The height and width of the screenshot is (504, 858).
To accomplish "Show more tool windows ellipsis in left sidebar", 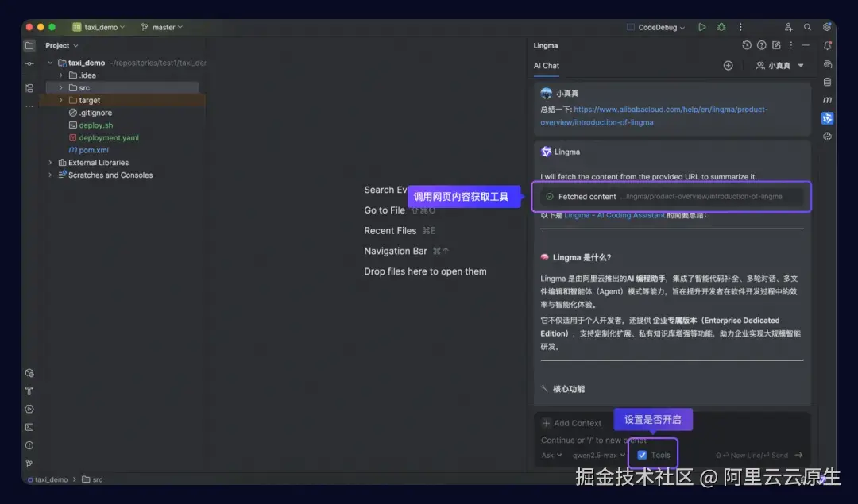I will tap(29, 106).
